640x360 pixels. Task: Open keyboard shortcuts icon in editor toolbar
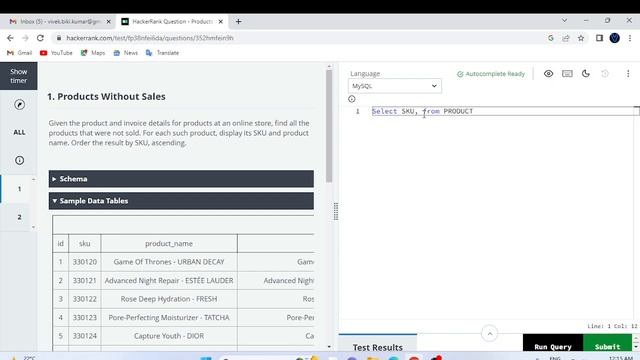coord(567,73)
